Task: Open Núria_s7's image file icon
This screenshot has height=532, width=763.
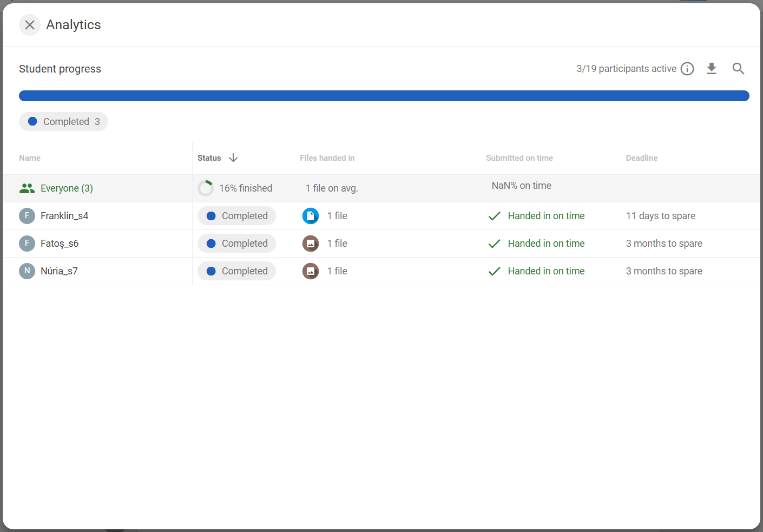Action: 311,271
